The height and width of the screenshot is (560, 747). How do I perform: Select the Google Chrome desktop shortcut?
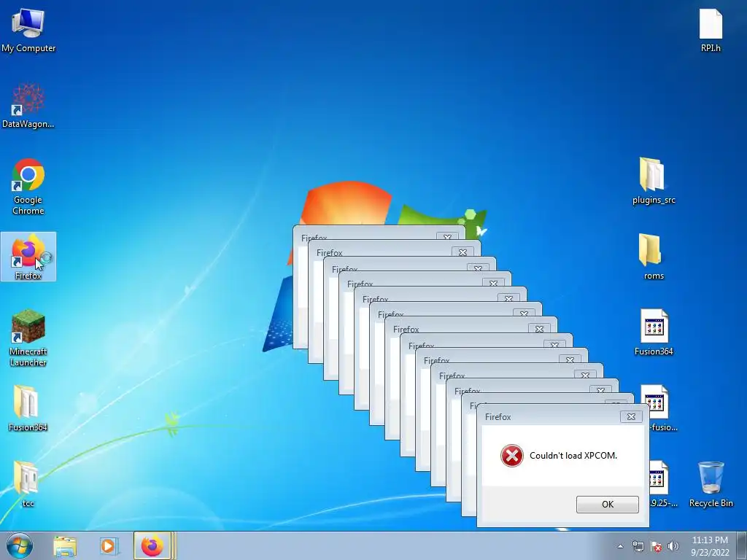pos(28,187)
